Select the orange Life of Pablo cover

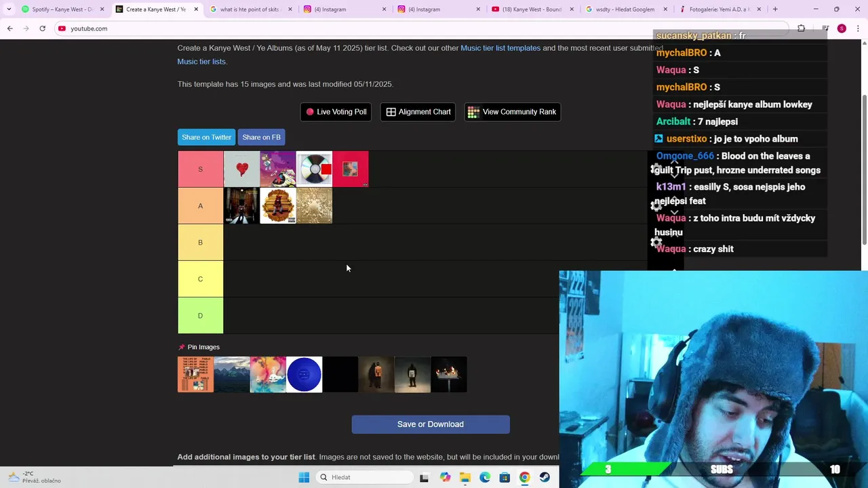point(195,374)
